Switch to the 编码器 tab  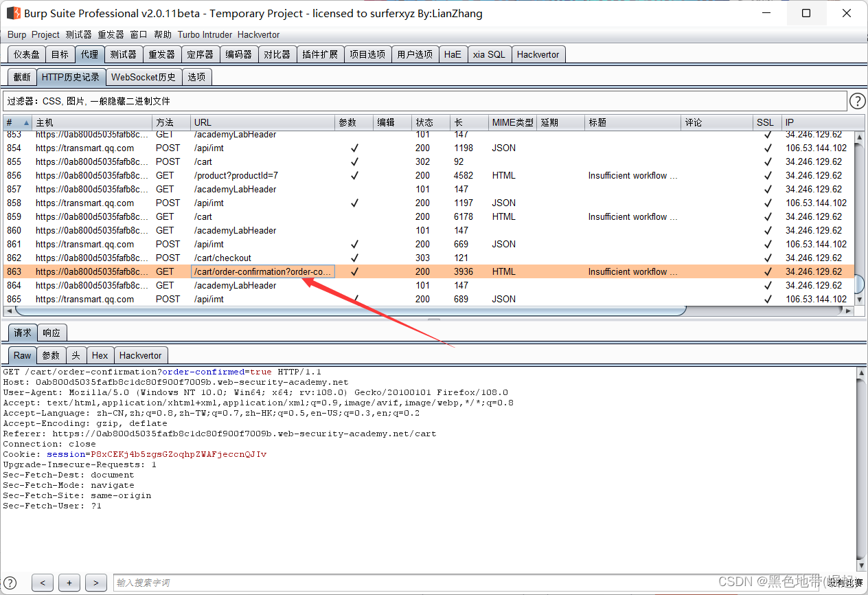tap(239, 54)
